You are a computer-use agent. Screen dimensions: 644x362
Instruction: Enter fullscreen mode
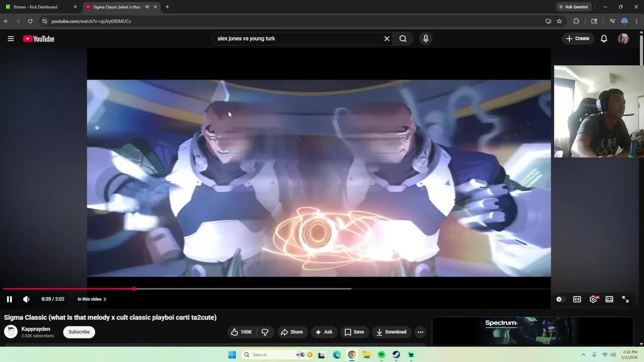pos(625,299)
